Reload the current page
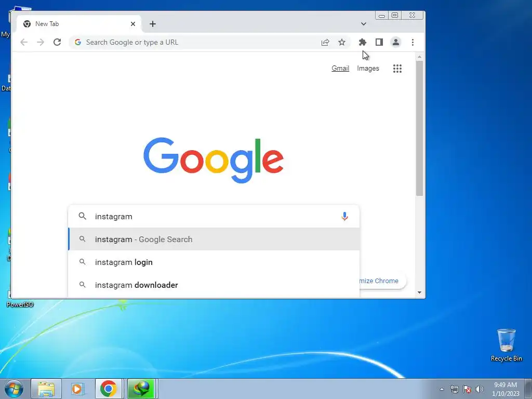 [x=57, y=42]
